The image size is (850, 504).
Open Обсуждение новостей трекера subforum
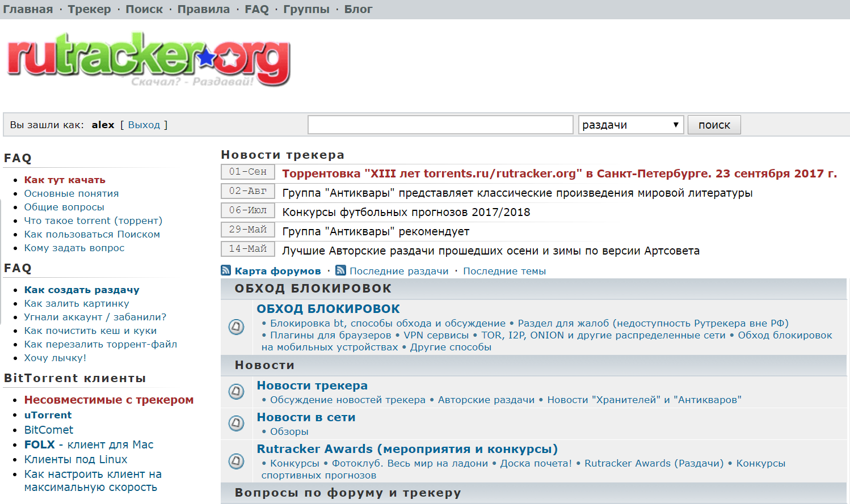coord(348,400)
